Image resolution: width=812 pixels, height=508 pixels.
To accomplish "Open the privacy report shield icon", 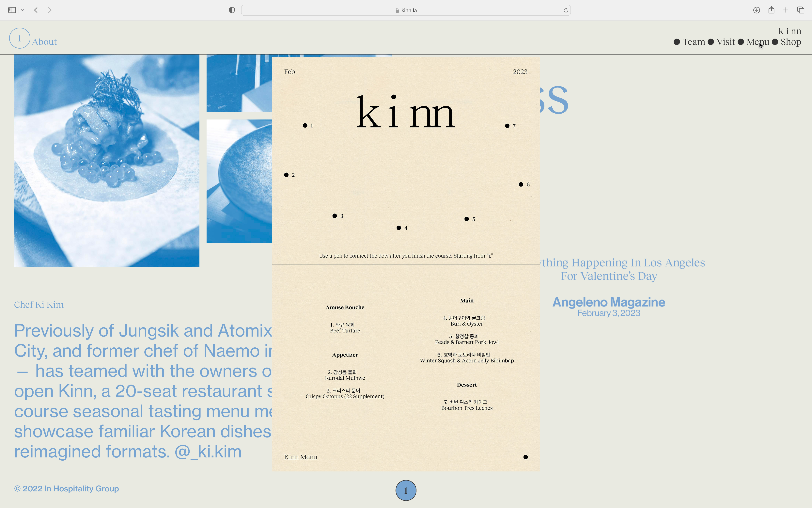I will click(232, 10).
